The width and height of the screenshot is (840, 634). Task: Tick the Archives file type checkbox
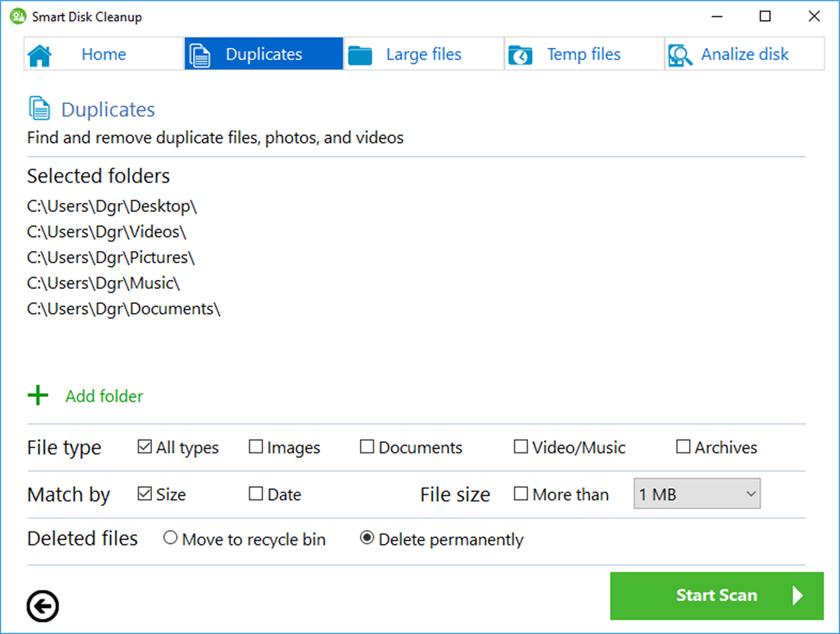(x=683, y=447)
